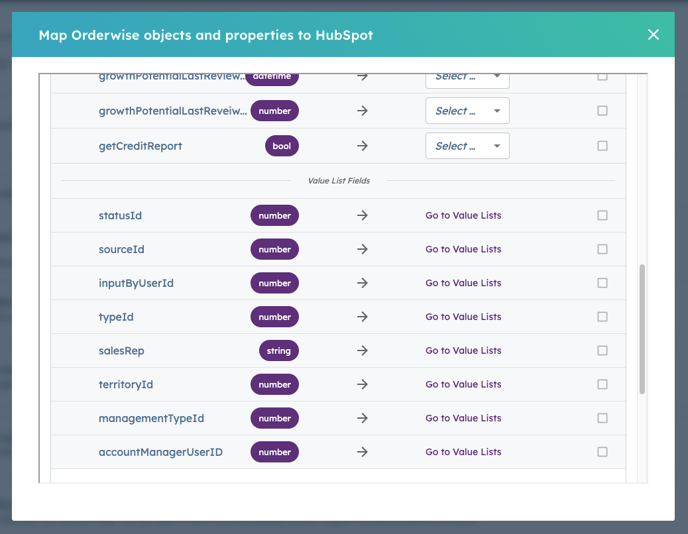Screen dimensions: 688x534
Task: Go to Value Lists for sourceId
Action: [x=463, y=249]
